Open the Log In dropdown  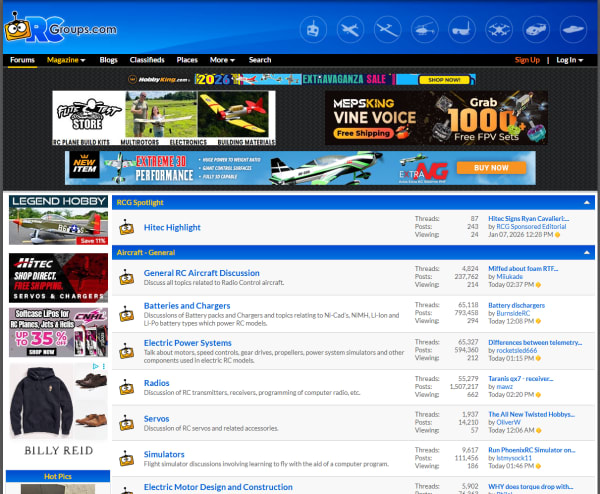569,60
